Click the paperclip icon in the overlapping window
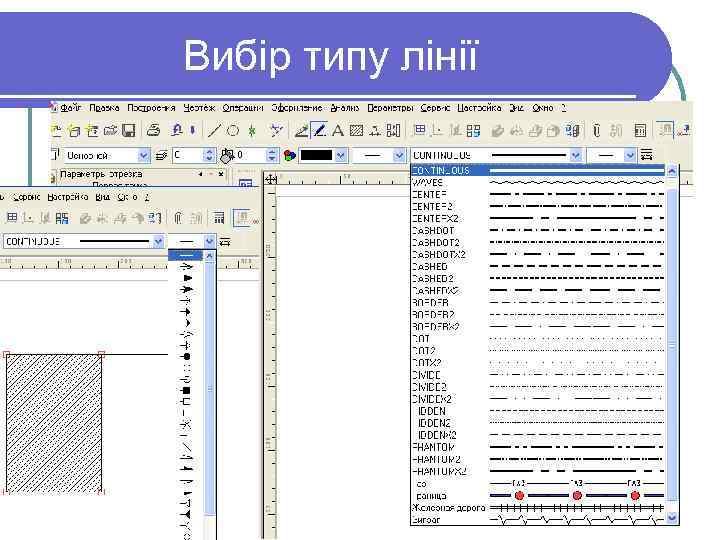The image size is (720, 540). pyautogui.click(x=178, y=218)
